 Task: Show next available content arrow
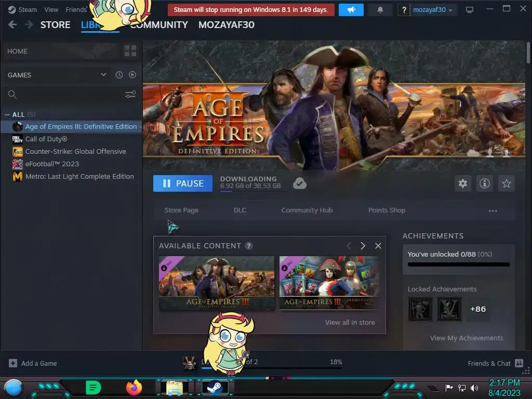[x=363, y=246]
